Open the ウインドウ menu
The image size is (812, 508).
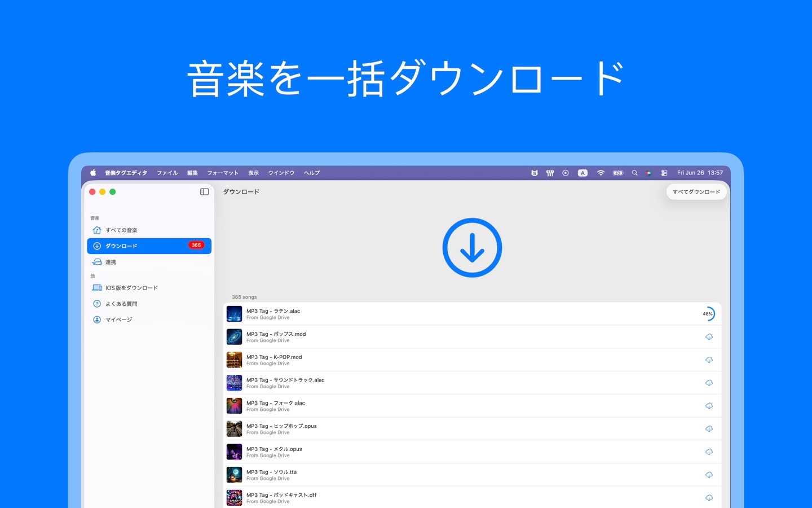click(281, 173)
